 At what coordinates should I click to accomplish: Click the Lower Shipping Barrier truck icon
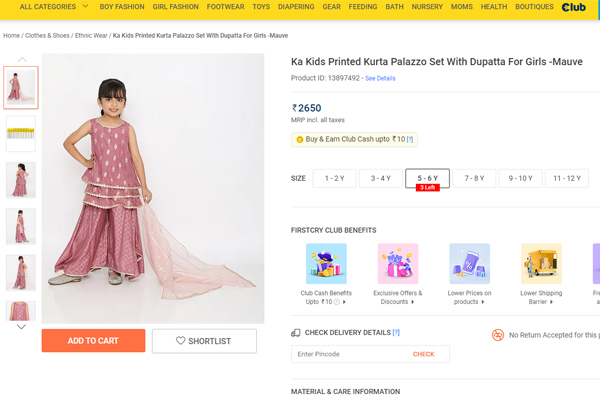click(541, 264)
